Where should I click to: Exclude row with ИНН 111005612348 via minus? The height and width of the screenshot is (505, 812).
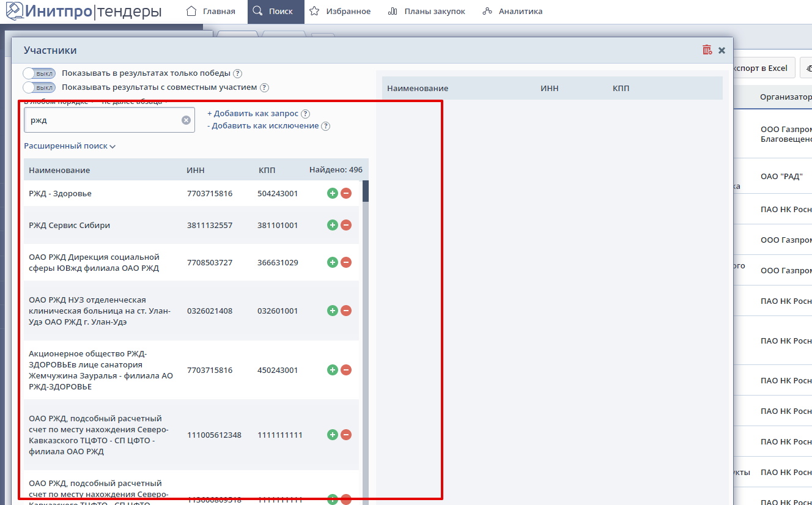click(346, 435)
